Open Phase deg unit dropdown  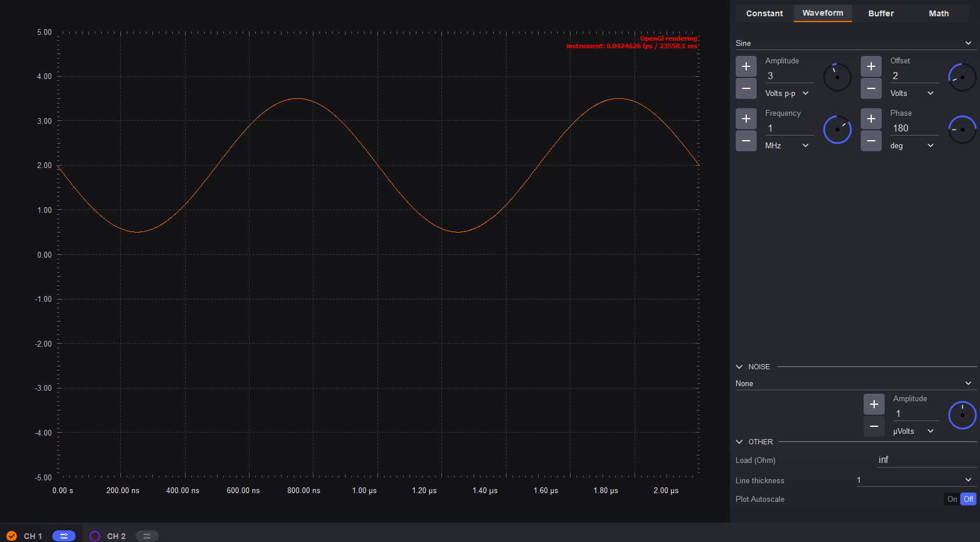pyautogui.click(x=912, y=145)
